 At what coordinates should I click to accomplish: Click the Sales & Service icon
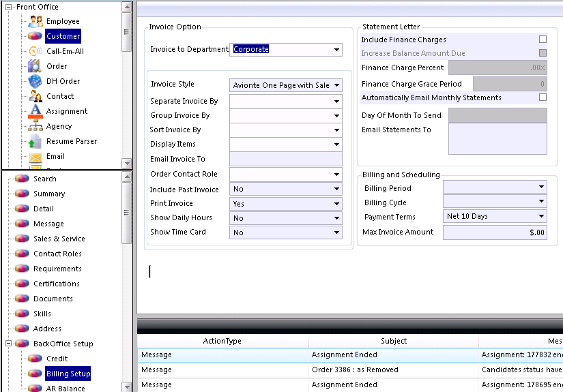22,239
